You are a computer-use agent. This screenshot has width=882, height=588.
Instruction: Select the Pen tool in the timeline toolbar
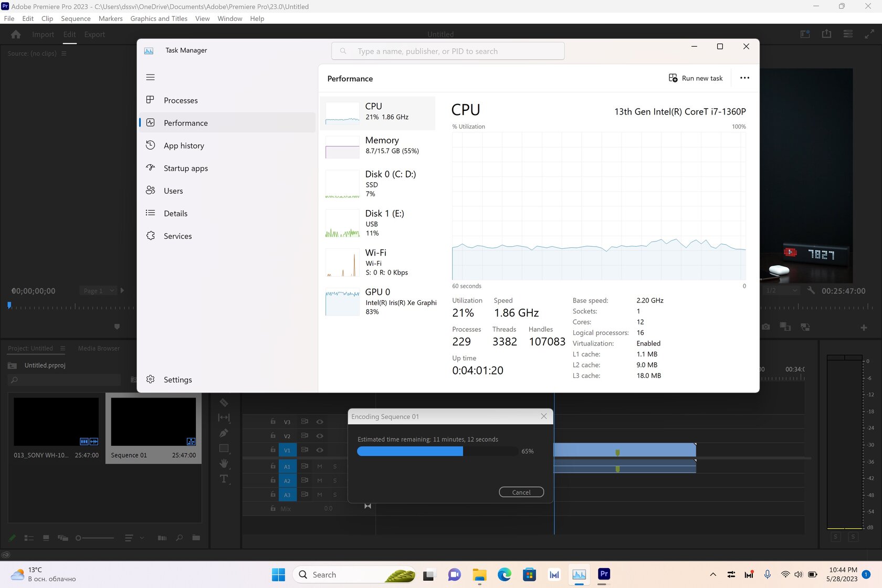[224, 433]
